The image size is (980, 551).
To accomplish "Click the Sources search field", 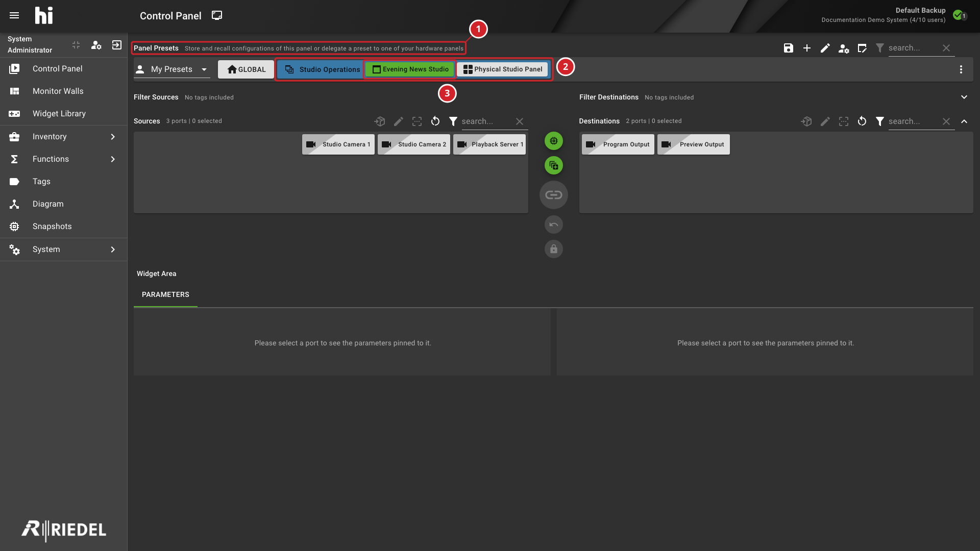I will click(x=487, y=121).
